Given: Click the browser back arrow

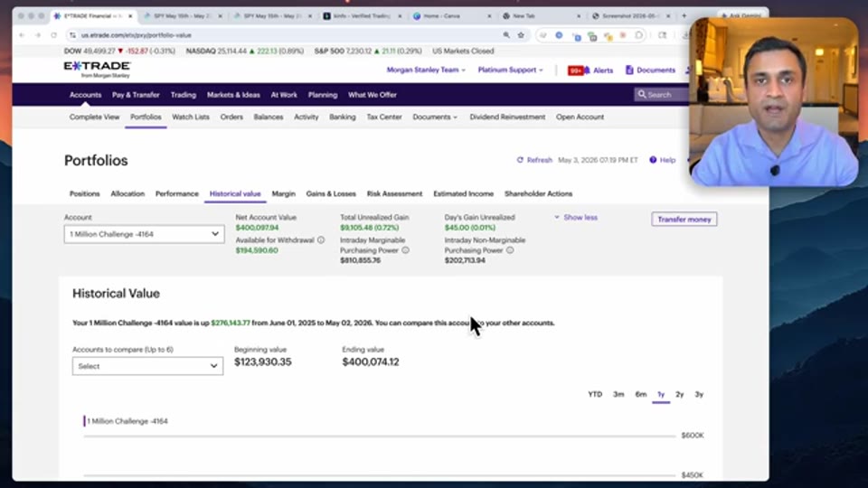Looking at the screenshot, I should click(22, 35).
